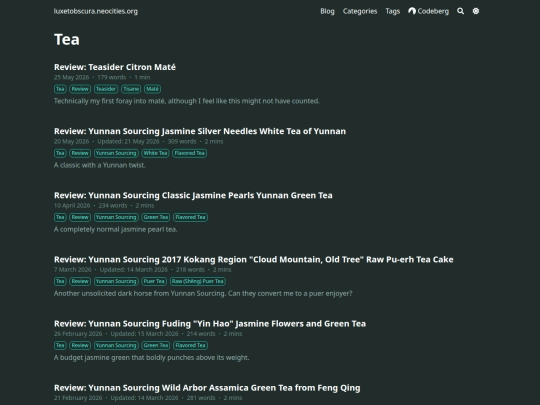The width and height of the screenshot is (540, 405).
Task: Click the '26 February 2026' date text
Action: point(78,333)
